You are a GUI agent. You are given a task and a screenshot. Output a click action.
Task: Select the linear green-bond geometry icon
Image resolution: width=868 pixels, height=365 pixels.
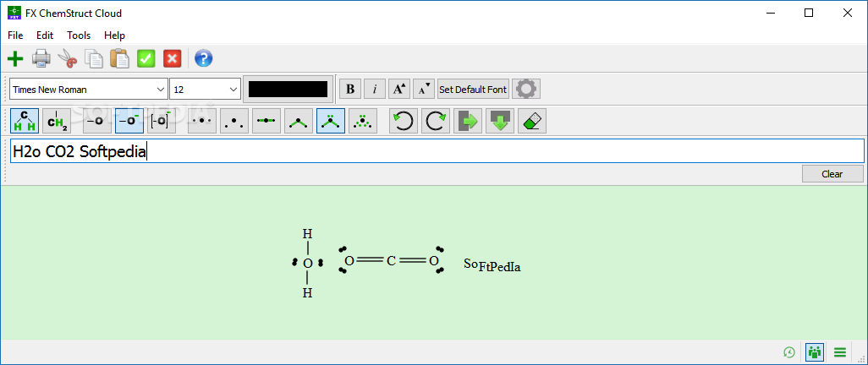(266, 121)
